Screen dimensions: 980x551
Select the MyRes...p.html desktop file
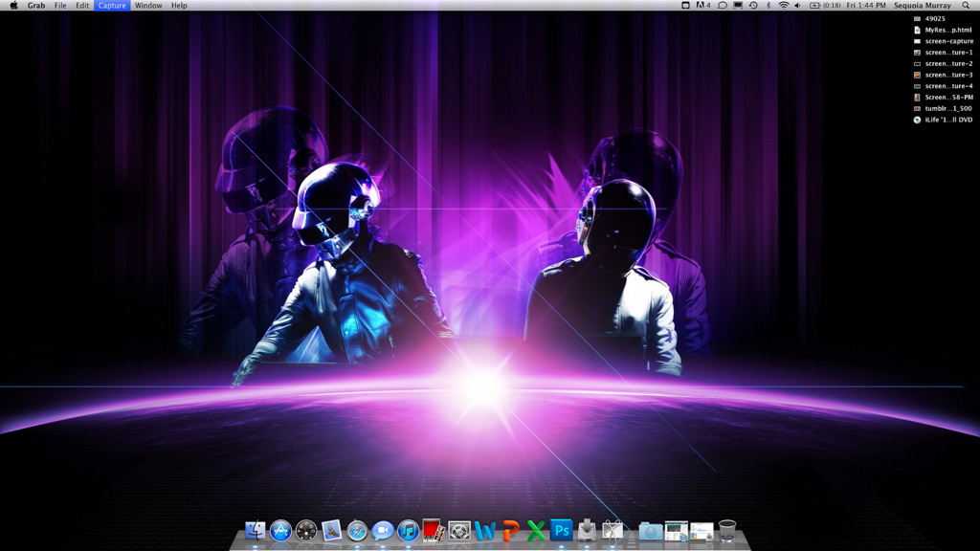pyautogui.click(x=943, y=30)
